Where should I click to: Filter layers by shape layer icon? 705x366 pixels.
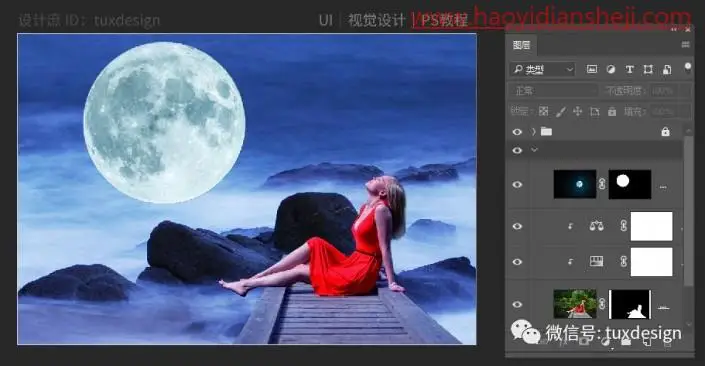648,69
